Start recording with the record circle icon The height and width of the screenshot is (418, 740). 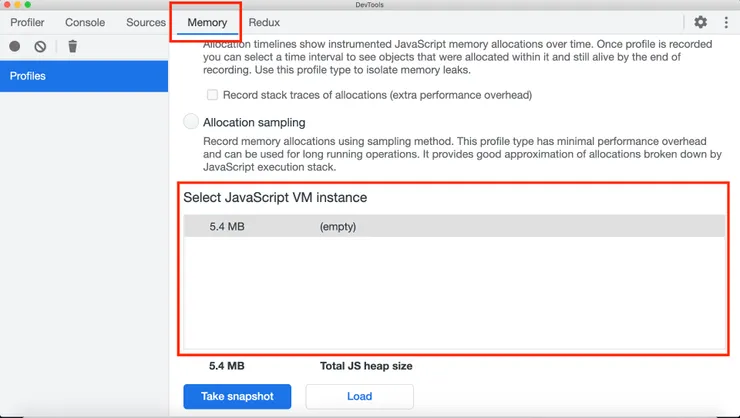[x=15, y=46]
